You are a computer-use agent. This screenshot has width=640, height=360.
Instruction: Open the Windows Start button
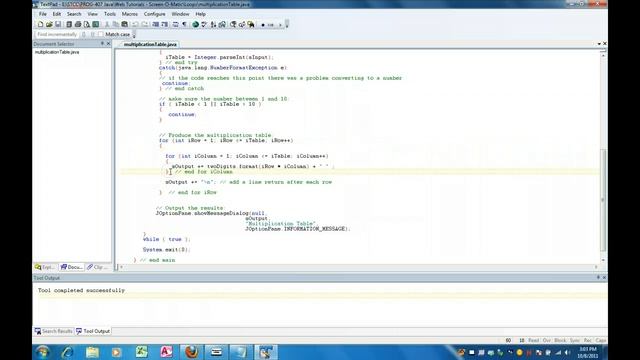(x=42, y=352)
